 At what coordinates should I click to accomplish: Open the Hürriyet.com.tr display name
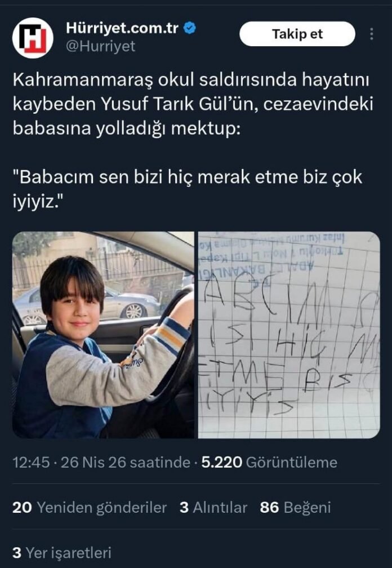122,28
